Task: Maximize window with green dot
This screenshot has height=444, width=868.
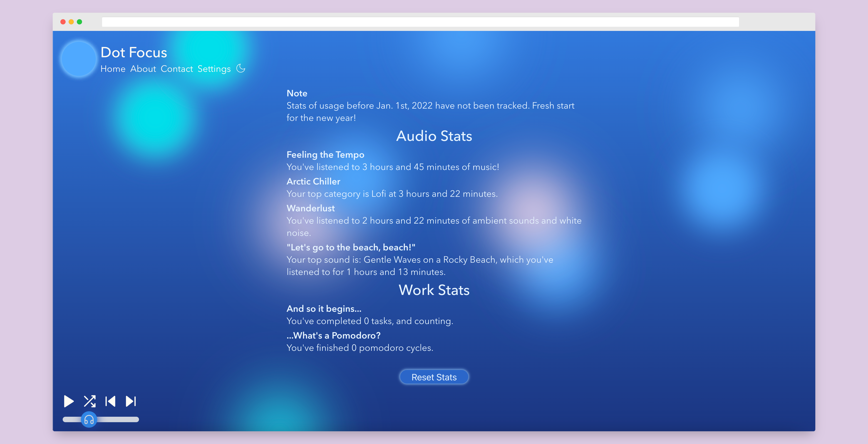Action: (79, 22)
